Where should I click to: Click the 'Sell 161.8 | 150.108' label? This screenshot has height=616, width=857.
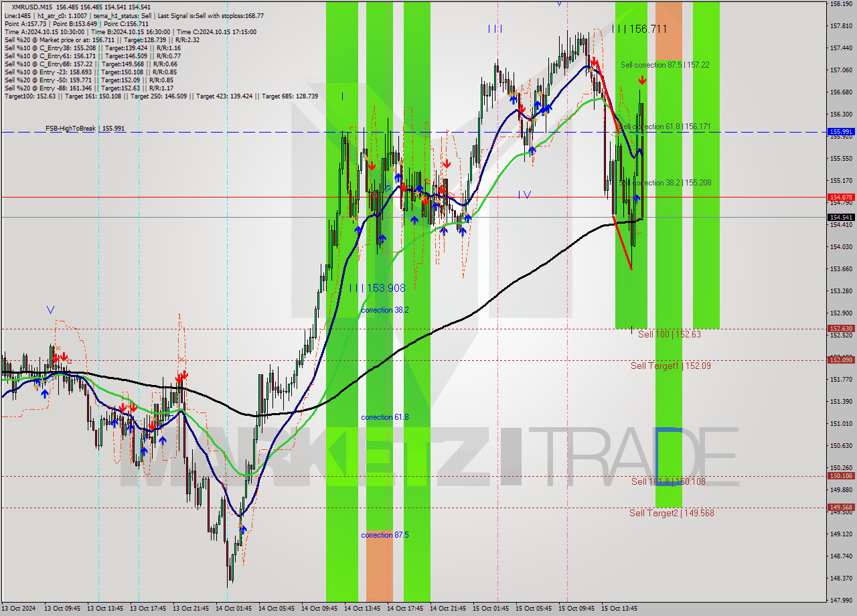click(x=668, y=481)
